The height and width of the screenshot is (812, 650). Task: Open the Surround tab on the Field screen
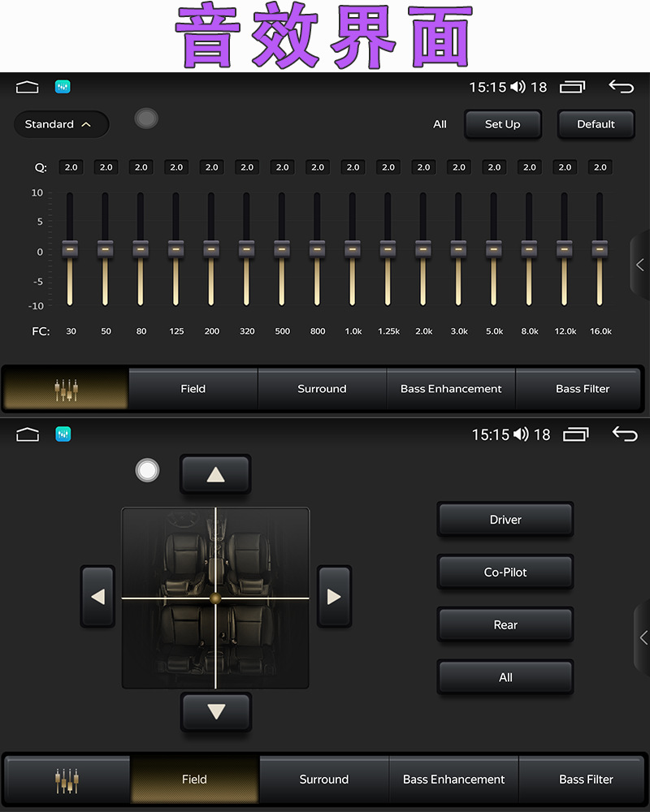tap(323, 780)
